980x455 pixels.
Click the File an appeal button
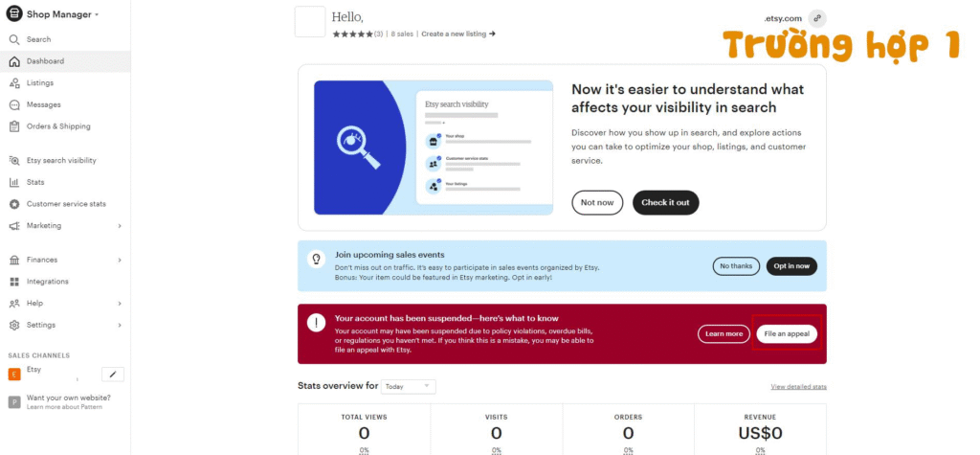coord(786,333)
